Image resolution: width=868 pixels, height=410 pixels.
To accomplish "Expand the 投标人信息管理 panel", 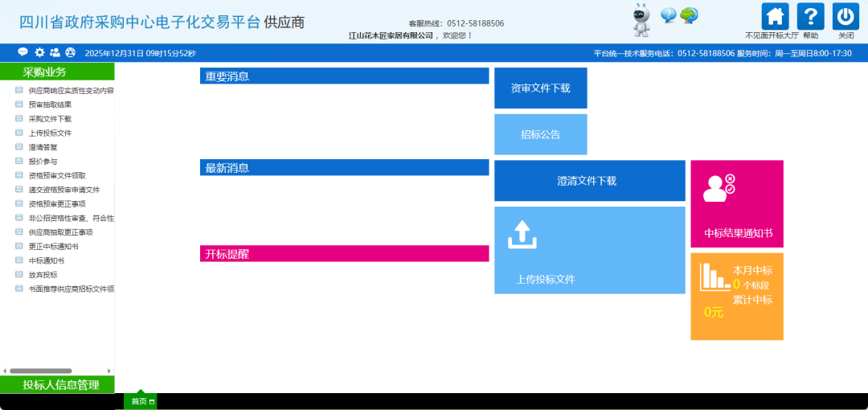I will pos(57,385).
